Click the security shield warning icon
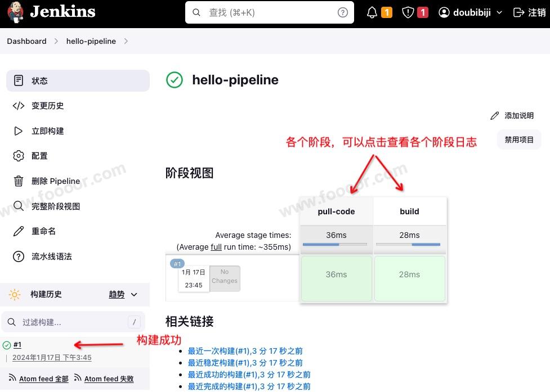 point(408,12)
